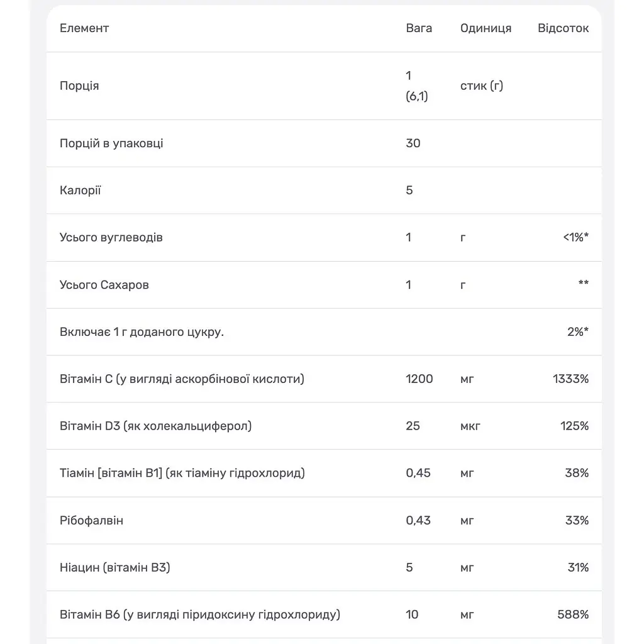Click the Усього вуглеводів row label
Viewport: 644px width, 644px height.
[x=111, y=237]
